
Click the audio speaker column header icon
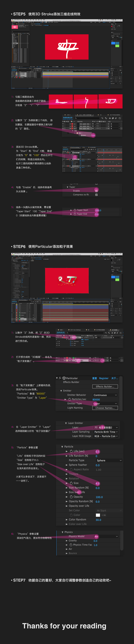[64, 122]
